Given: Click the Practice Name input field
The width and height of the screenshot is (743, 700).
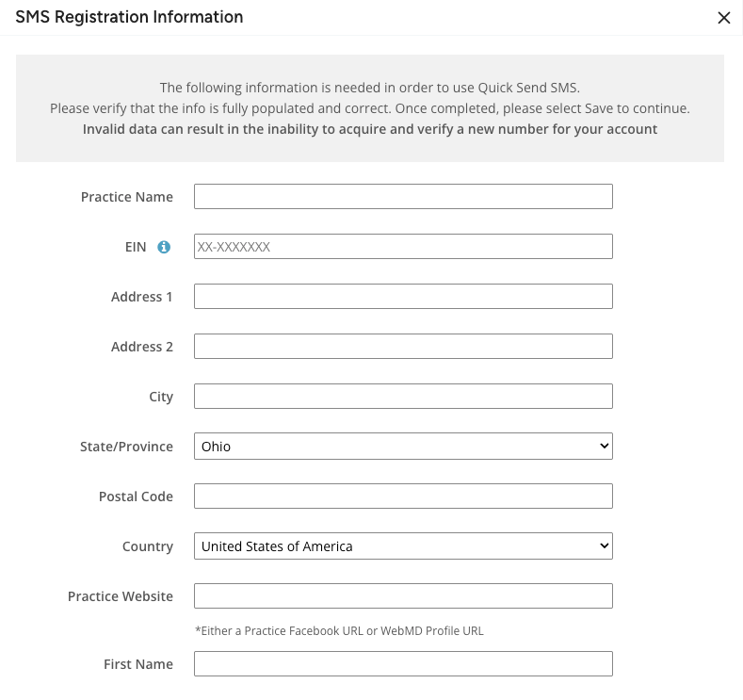Looking at the screenshot, I should tap(403, 197).
